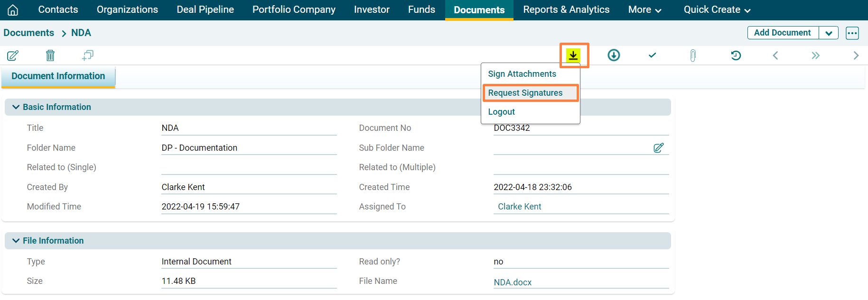The width and height of the screenshot is (868, 300).
Task: Edit the Sub Folder Name field
Action: [x=658, y=148]
